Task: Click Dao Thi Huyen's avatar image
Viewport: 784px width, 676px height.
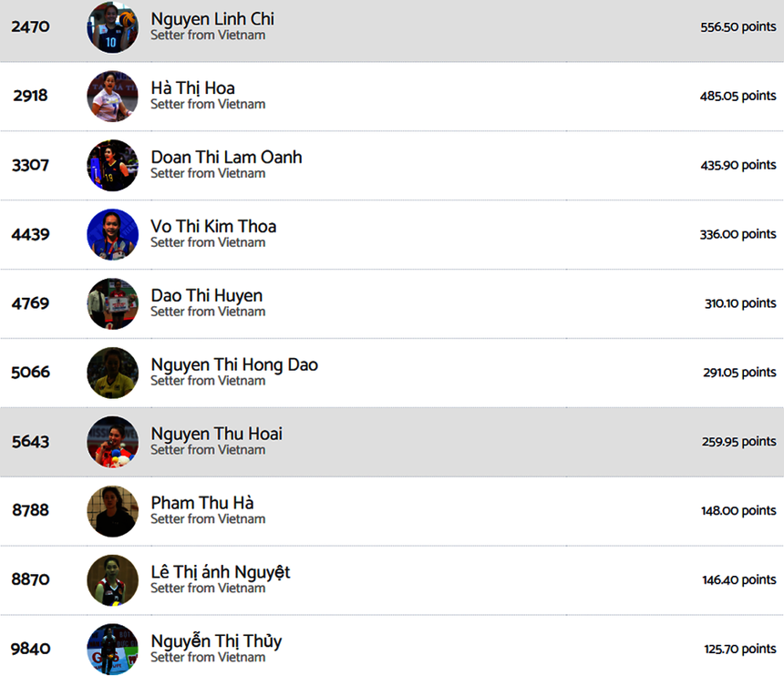Action: click(112, 303)
